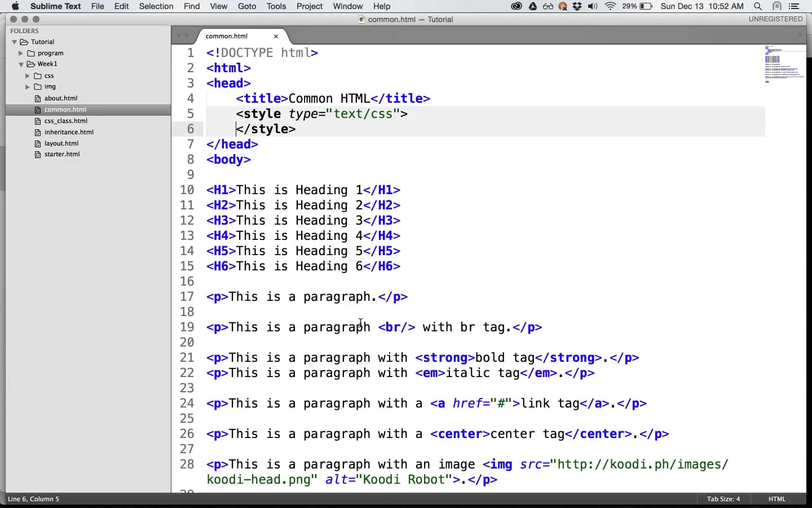Open layout.html file
812x508 pixels.
pyautogui.click(x=61, y=143)
